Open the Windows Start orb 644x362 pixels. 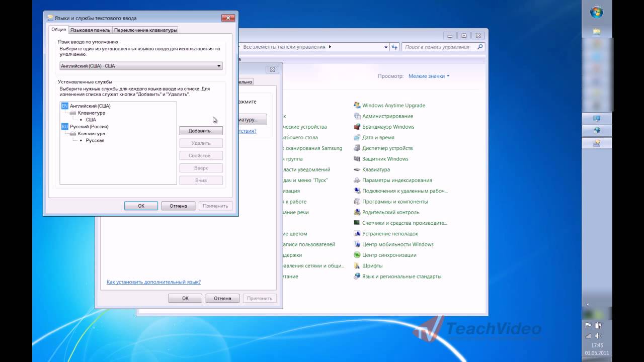[x=597, y=12]
